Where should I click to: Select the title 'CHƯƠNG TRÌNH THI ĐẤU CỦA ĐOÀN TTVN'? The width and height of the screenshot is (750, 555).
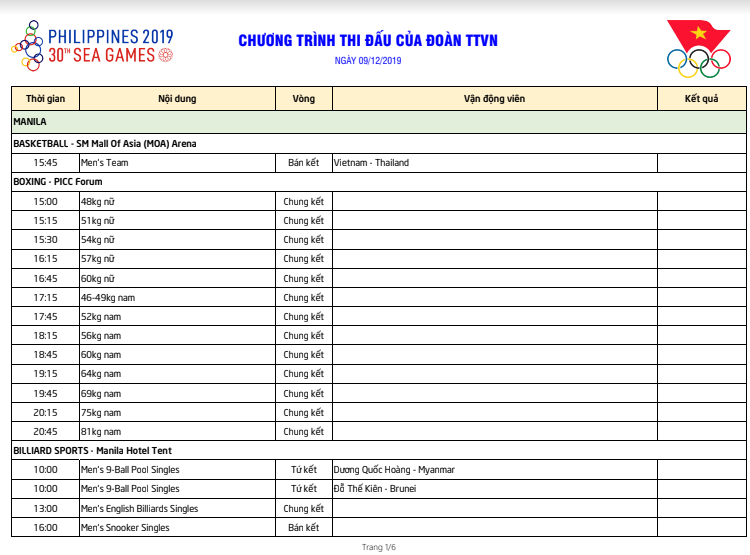click(368, 41)
